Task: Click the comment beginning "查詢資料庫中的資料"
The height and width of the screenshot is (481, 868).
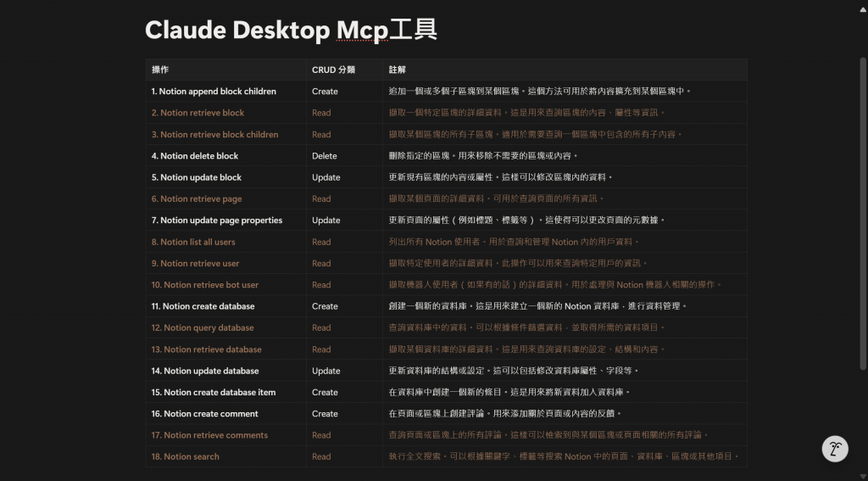Action: click(565, 327)
